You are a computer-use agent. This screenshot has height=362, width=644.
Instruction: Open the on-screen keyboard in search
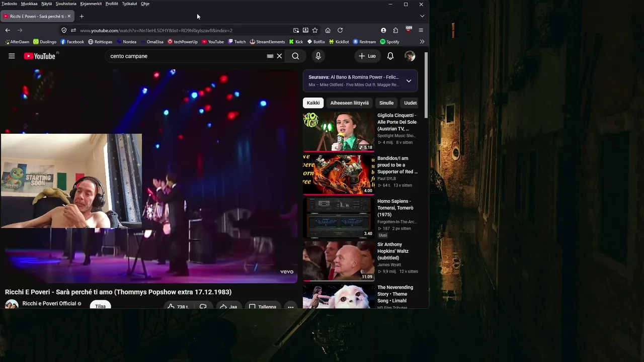[x=270, y=56]
